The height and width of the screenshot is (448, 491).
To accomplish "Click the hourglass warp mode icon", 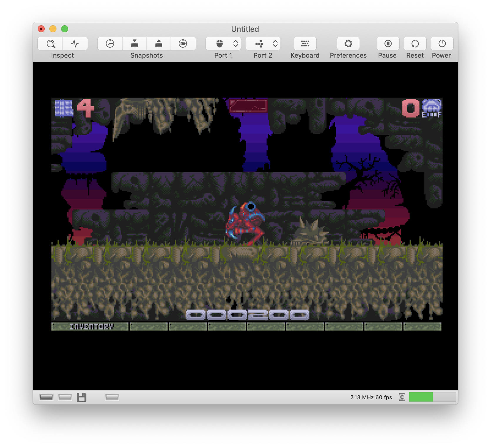I will (402, 397).
